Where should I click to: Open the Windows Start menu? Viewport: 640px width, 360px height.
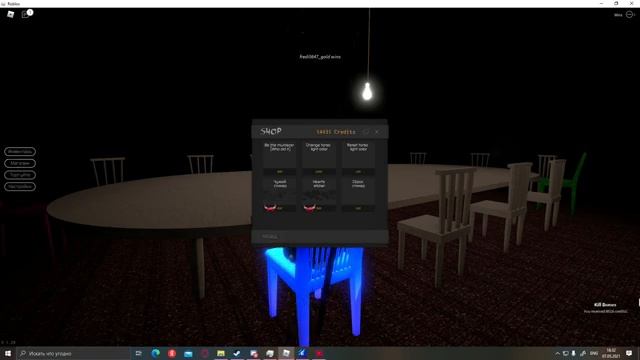pyautogui.click(x=8, y=353)
